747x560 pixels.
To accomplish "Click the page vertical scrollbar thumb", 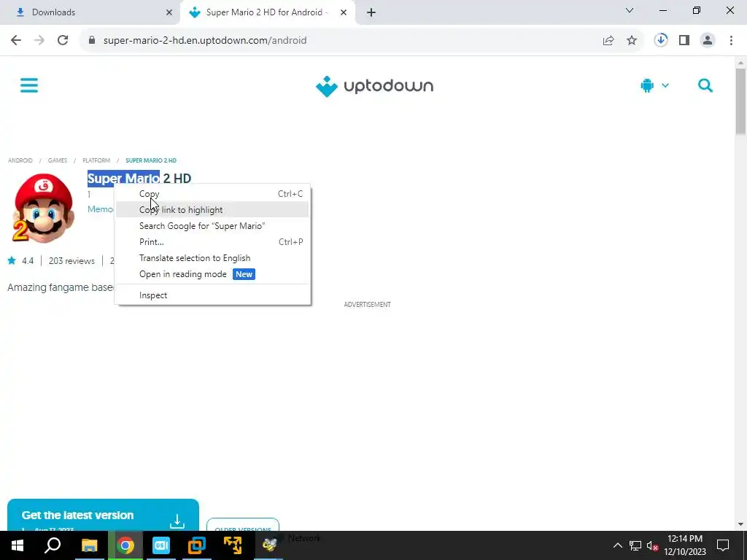I will point(740,101).
